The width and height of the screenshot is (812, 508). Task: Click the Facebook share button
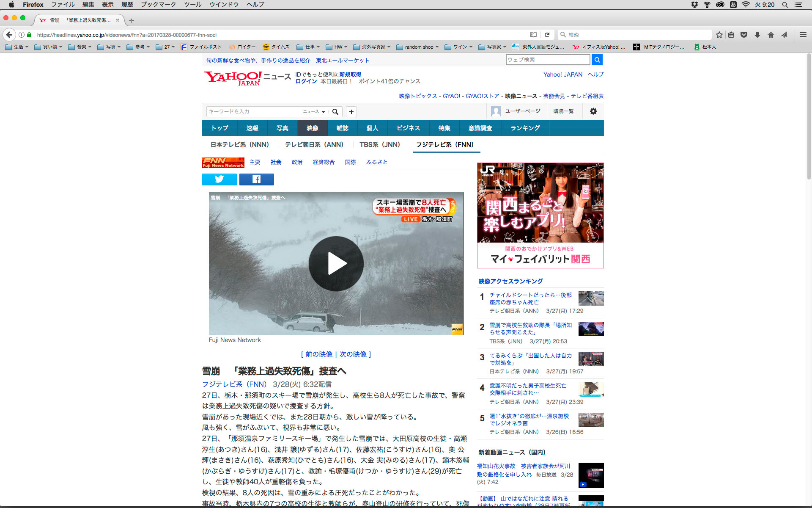[256, 179]
